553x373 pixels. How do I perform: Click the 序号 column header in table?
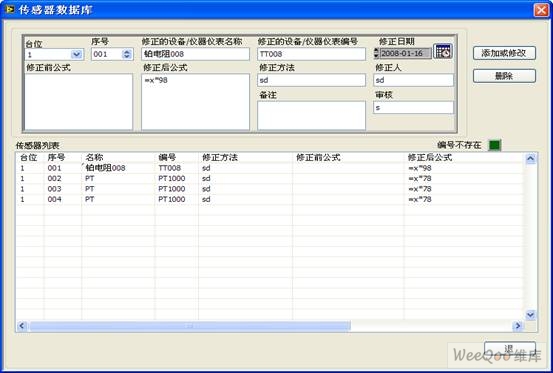pos(56,157)
